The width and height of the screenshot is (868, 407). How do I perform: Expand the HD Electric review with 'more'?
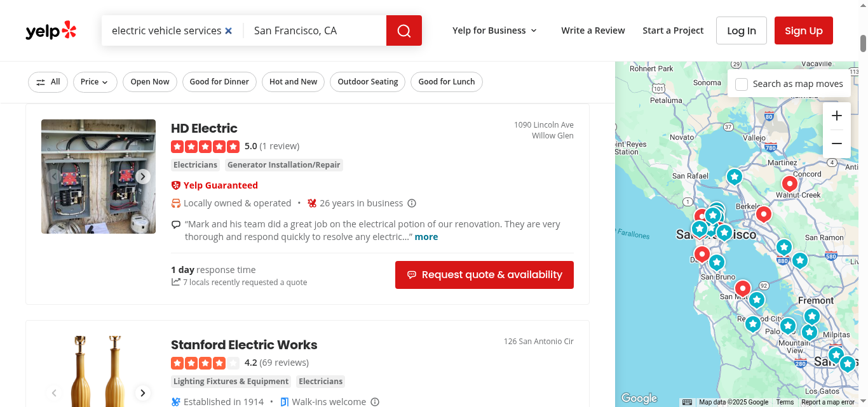click(x=426, y=237)
